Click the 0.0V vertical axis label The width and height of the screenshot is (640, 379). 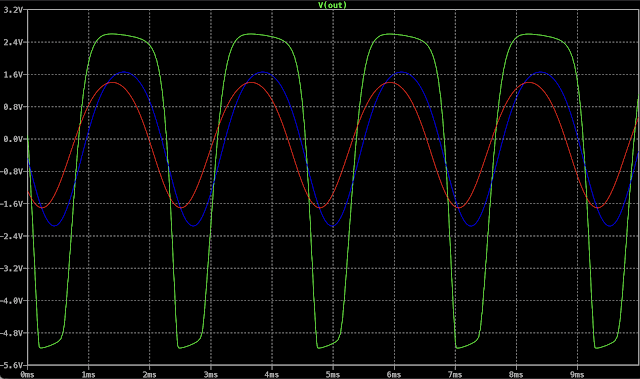[13, 139]
